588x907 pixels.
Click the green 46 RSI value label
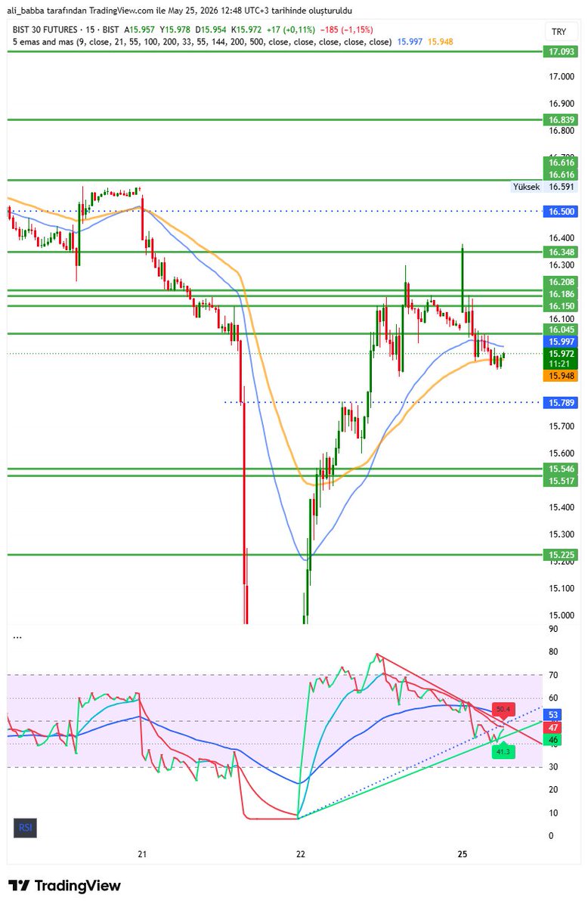[x=553, y=739]
